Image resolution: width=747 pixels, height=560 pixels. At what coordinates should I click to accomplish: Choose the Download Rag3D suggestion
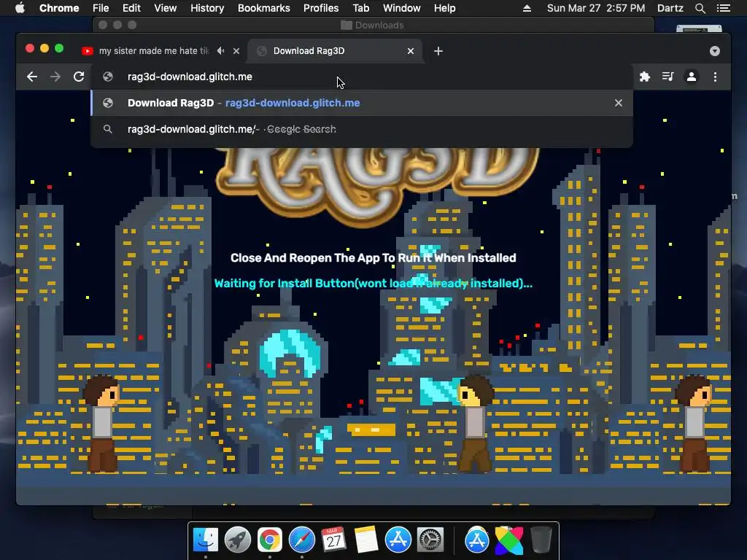[x=362, y=103]
